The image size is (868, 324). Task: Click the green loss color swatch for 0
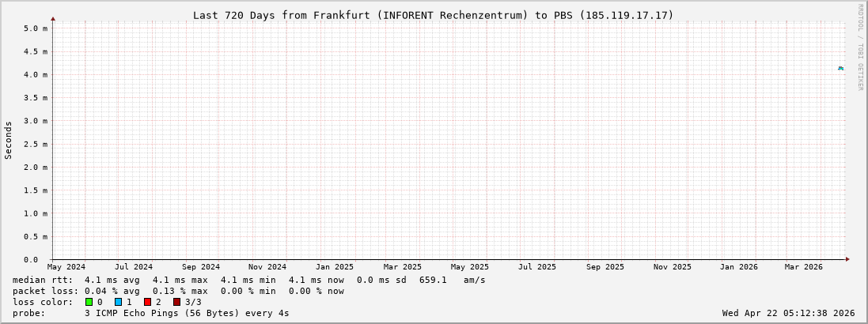(x=89, y=302)
